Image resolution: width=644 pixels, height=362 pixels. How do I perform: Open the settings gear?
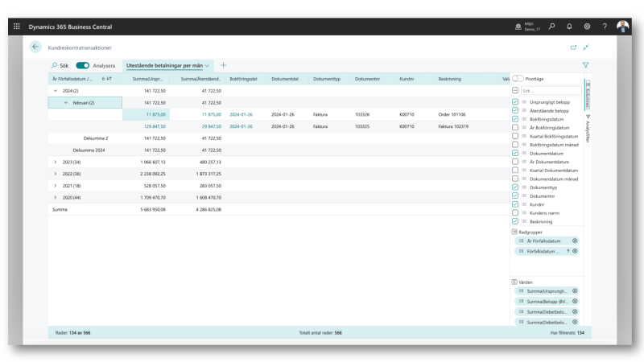pos(587,27)
